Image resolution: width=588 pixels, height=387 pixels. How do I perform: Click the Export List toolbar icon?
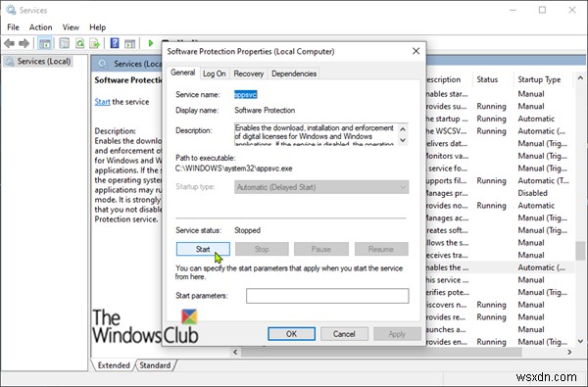94,43
